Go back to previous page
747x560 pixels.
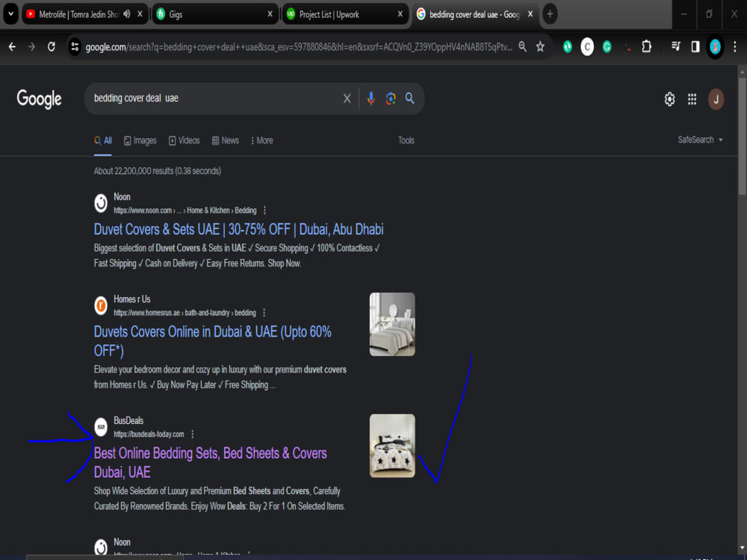(13, 46)
